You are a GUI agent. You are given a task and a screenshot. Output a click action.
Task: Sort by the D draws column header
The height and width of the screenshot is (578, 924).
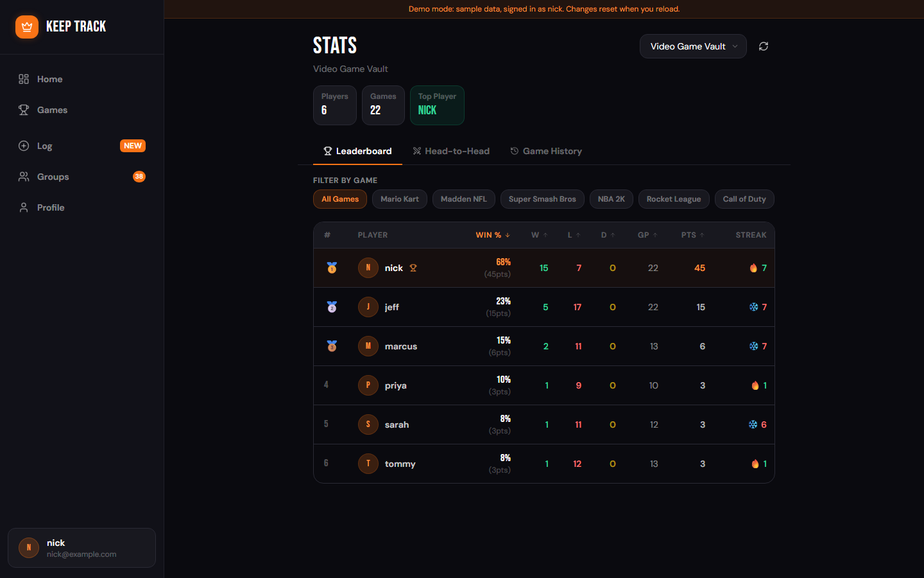608,235
